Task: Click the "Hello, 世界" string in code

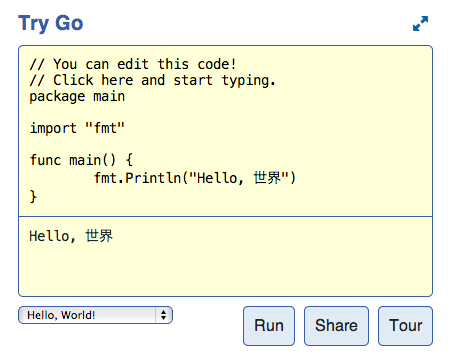Action: tap(239, 178)
